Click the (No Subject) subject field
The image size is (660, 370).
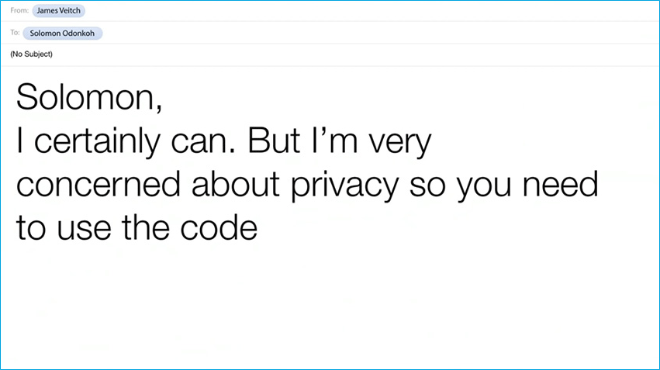pos(330,54)
